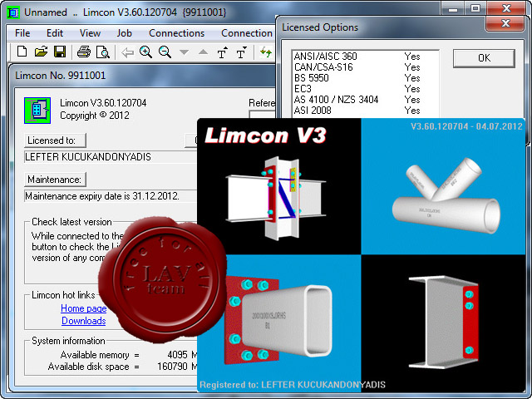The width and height of the screenshot is (532, 399).
Task: Click the LEFTER KUCUKANDONYADIS licensee field
Action: pos(111,157)
